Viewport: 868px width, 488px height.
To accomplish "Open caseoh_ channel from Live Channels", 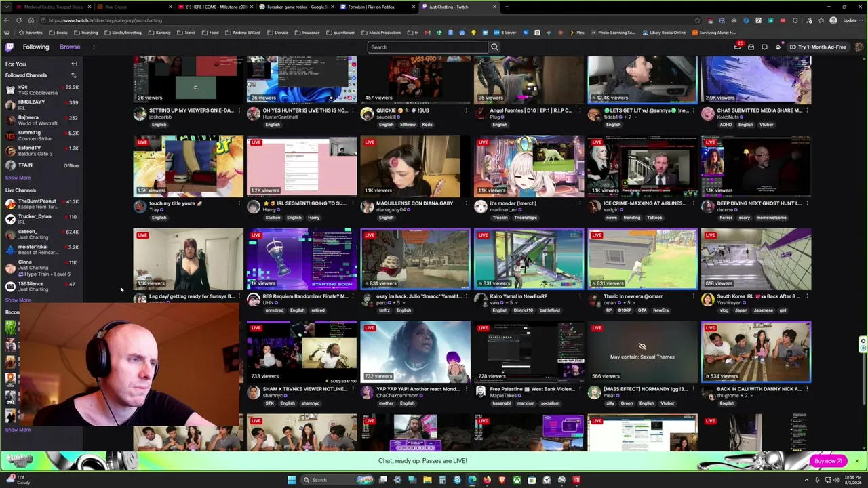I will click(42, 234).
